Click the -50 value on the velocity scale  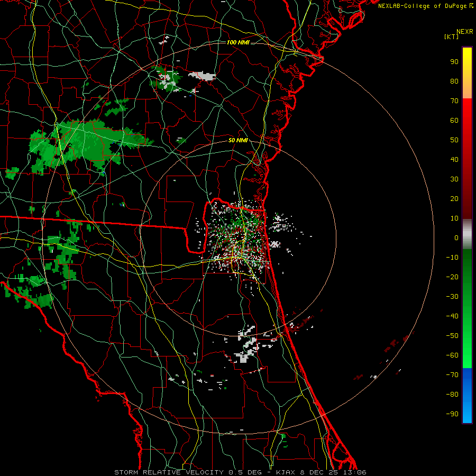[x=452, y=336]
